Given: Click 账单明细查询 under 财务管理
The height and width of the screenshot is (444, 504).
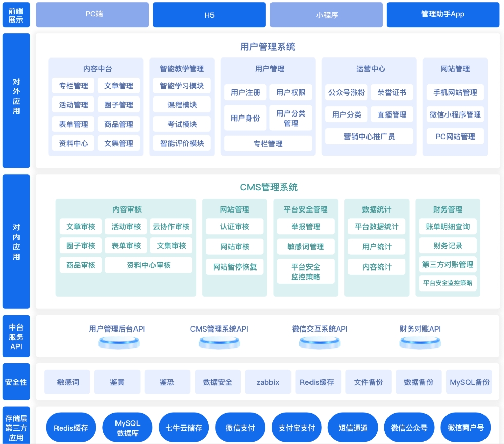Looking at the screenshot, I should click(448, 227).
